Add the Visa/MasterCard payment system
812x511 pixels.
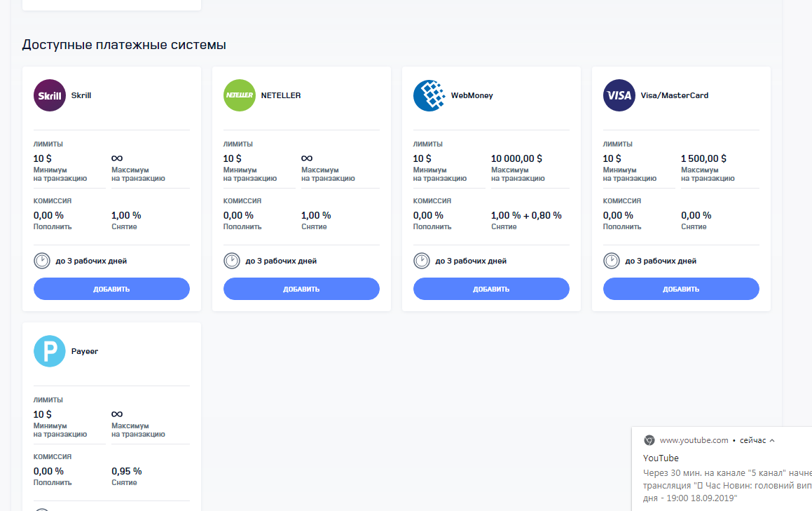pyautogui.click(x=681, y=289)
